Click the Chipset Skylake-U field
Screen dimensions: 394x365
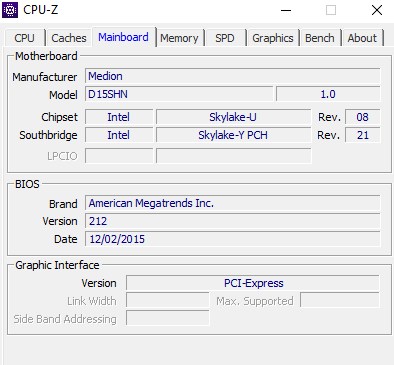(234, 117)
